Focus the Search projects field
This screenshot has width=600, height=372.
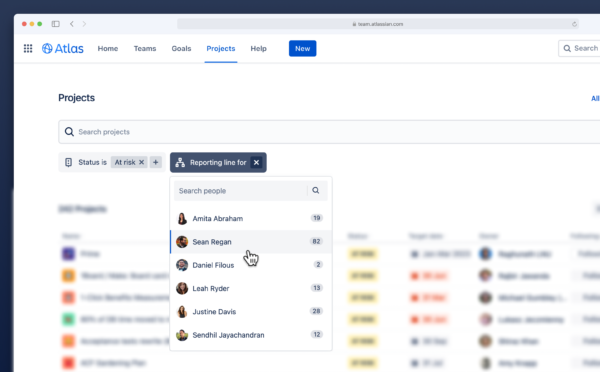point(329,132)
